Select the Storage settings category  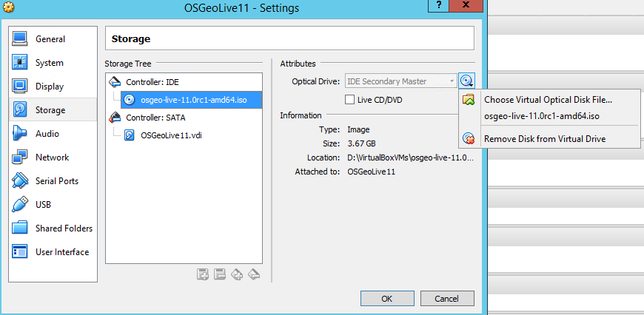(53, 110)
